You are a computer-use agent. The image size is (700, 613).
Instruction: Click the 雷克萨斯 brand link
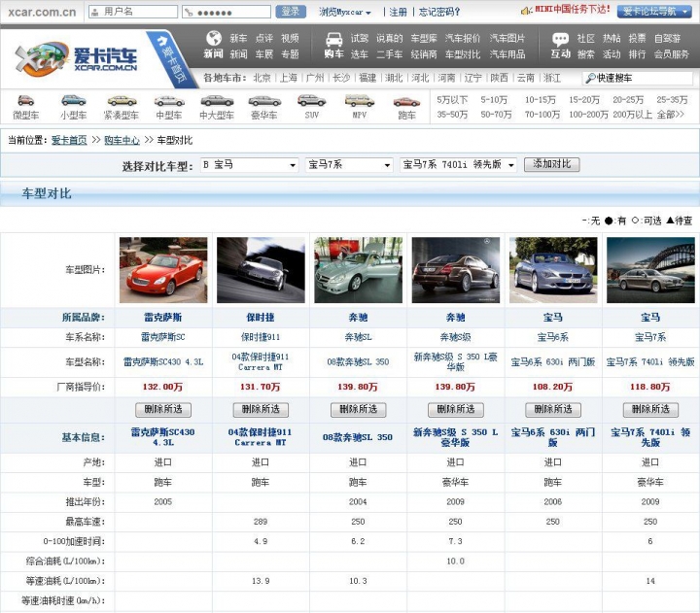coord(163,318)
